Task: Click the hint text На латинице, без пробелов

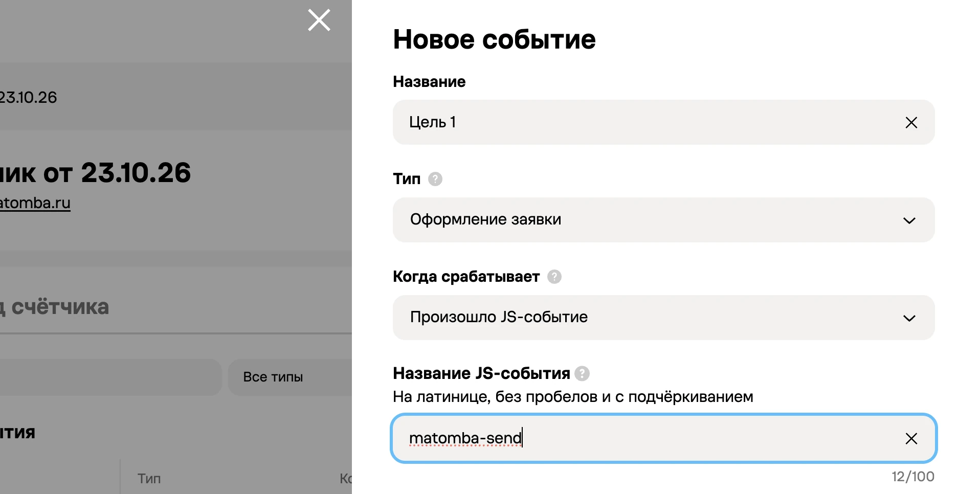Action: tap(573, 397)
